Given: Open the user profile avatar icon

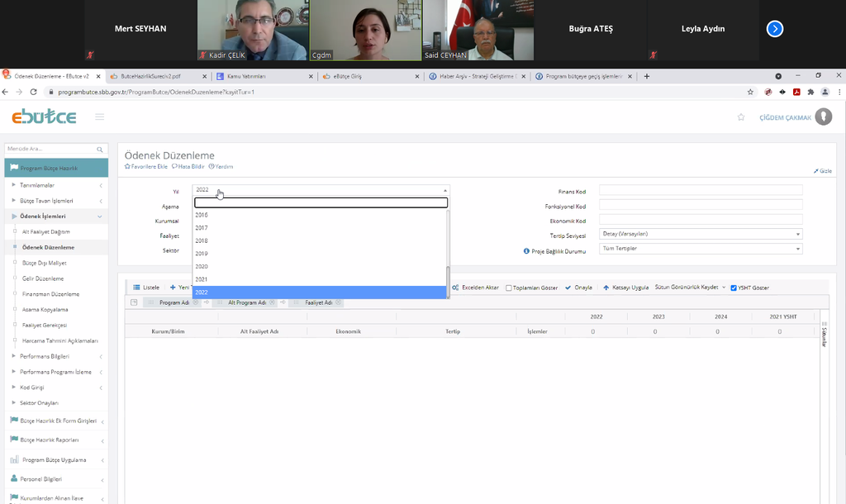Looking at the screenshot, I should [823, 117].
